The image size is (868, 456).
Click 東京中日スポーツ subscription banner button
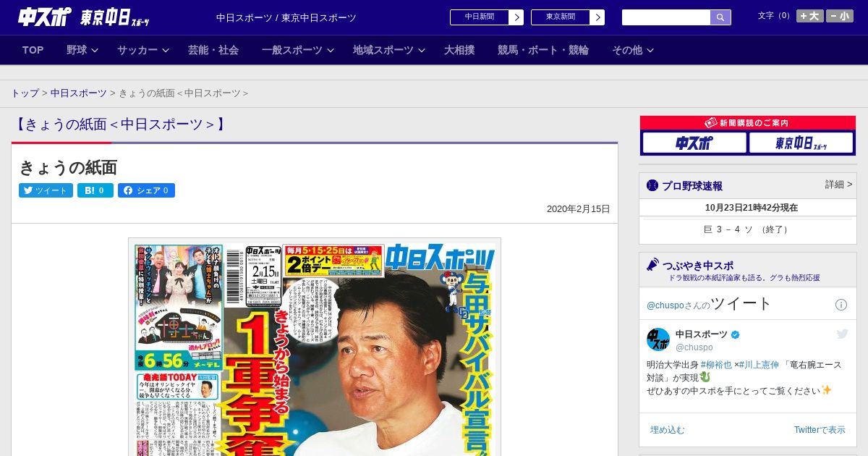coord(801,143)
